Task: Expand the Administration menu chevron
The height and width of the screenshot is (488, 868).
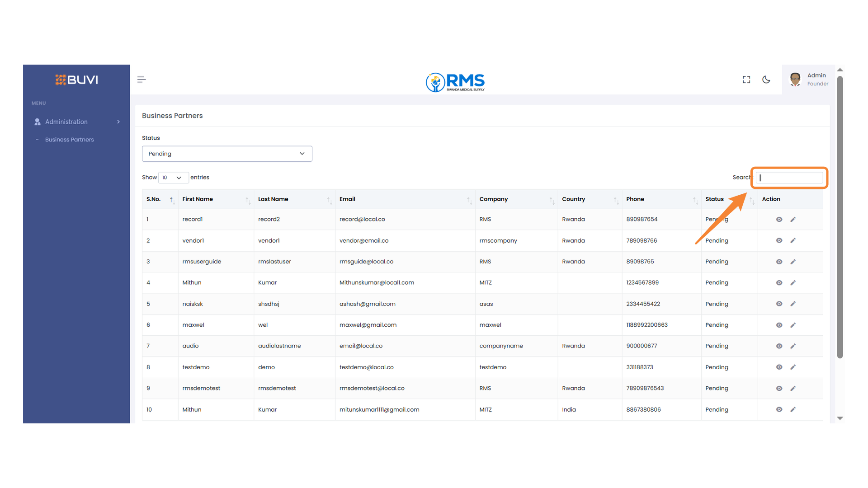Action: pos(118,122)
